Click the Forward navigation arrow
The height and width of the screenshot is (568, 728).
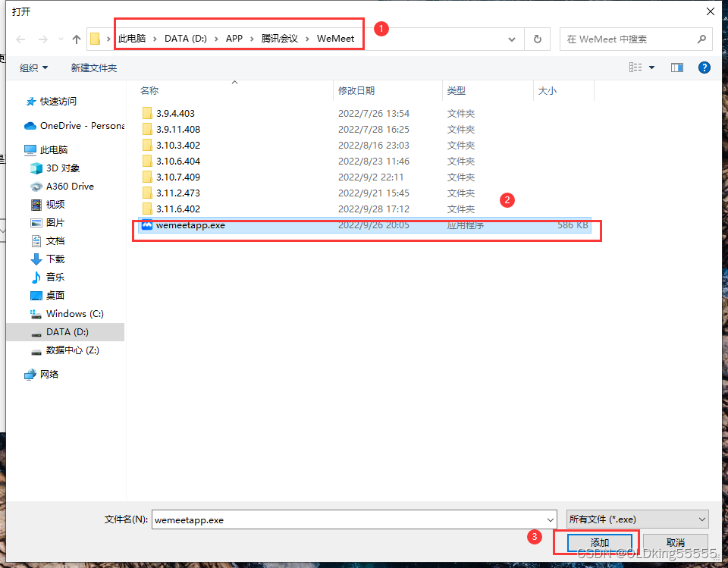tap(42, 39)
